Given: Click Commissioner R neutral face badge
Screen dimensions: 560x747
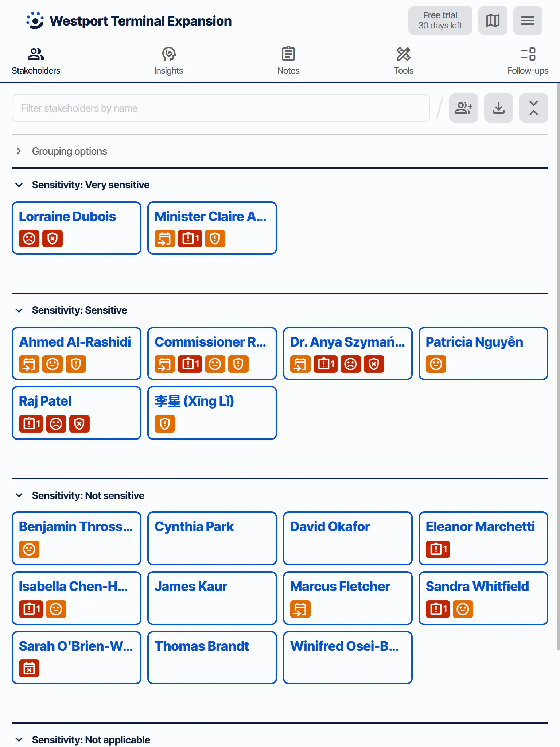Looking at the screenshot, I should click(x=215, y=364).
